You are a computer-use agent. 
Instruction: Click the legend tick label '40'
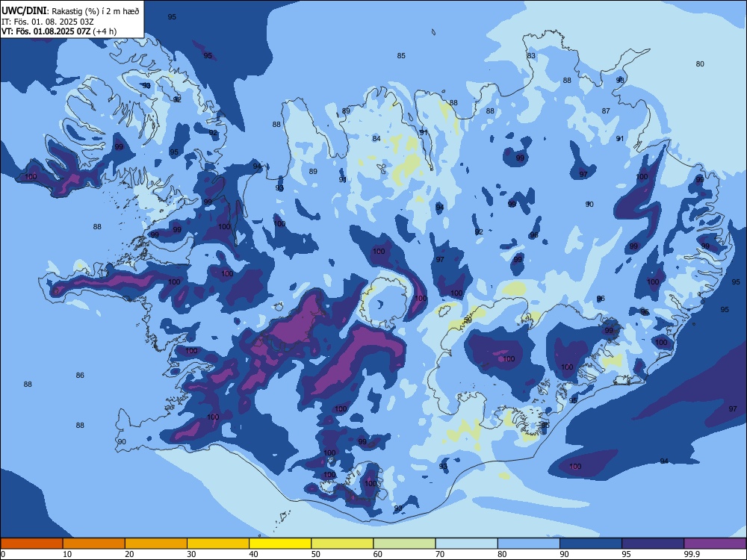pos(254,554)
